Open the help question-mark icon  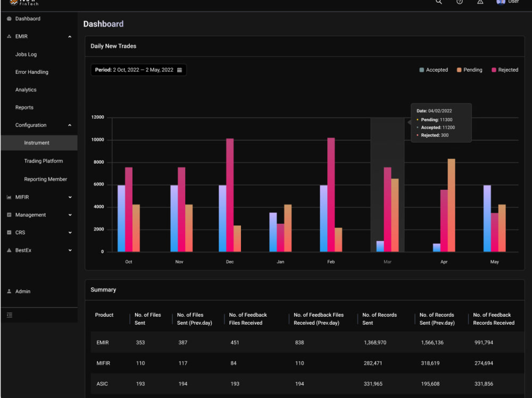460,2
